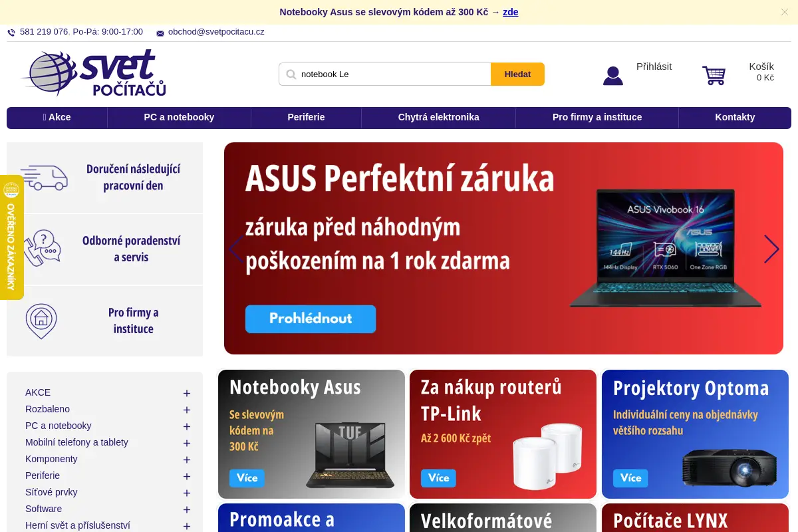Open the Promoakce a promo card
This screenshot has height=532, width=798.
point(311,518)
